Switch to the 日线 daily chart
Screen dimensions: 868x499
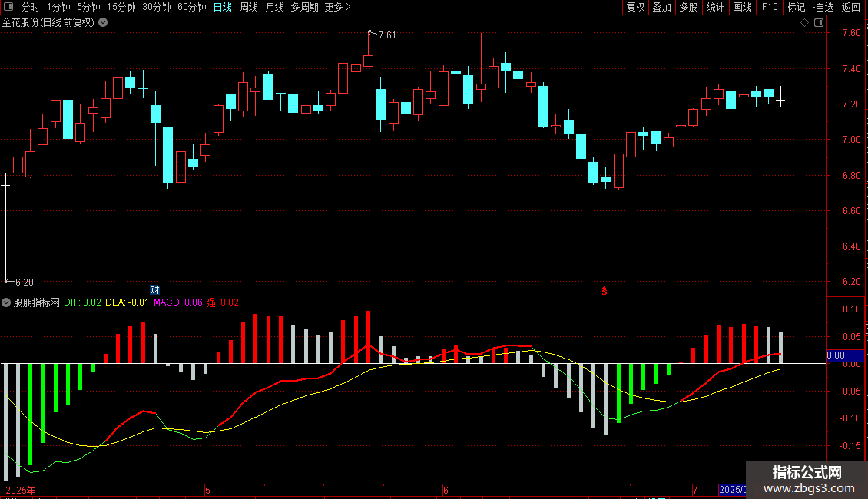(223, 7)
